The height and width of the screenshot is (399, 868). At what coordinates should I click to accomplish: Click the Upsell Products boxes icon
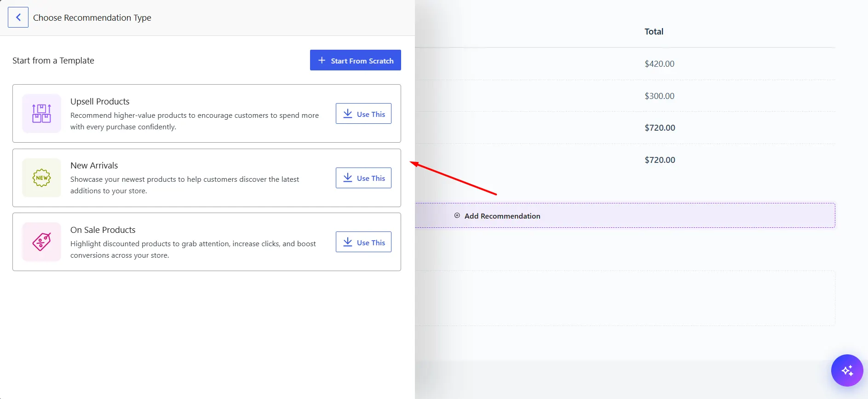click(x=41, y=113)
